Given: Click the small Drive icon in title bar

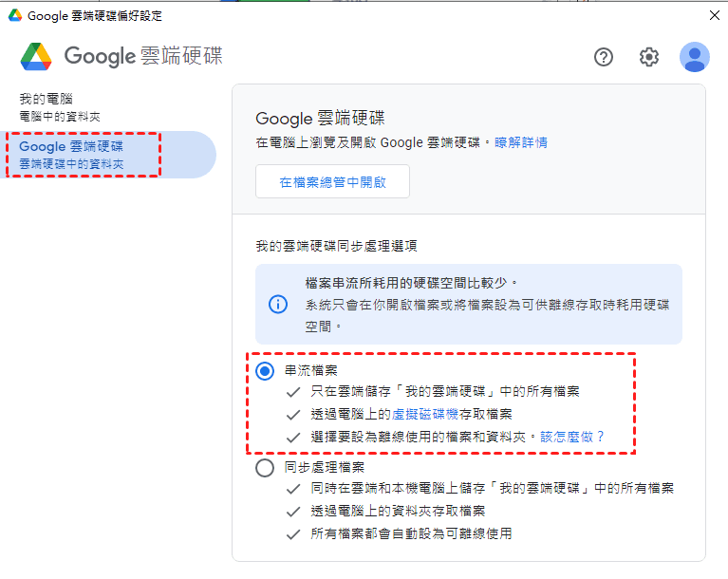Looking at the screenshot, I should click(x=14, y=15).
